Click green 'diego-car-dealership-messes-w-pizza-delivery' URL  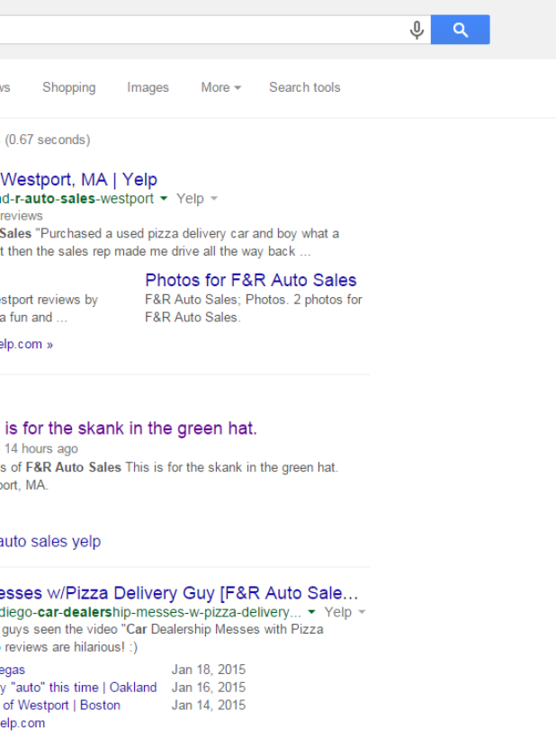coord(150,612)
